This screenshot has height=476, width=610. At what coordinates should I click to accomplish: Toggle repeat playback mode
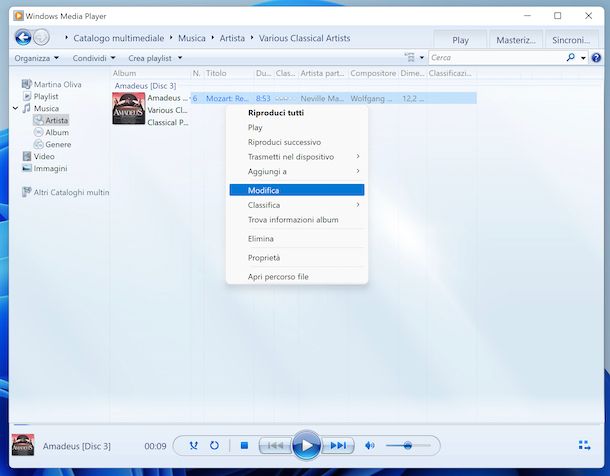pyautogui.click(x=214, y=445)
